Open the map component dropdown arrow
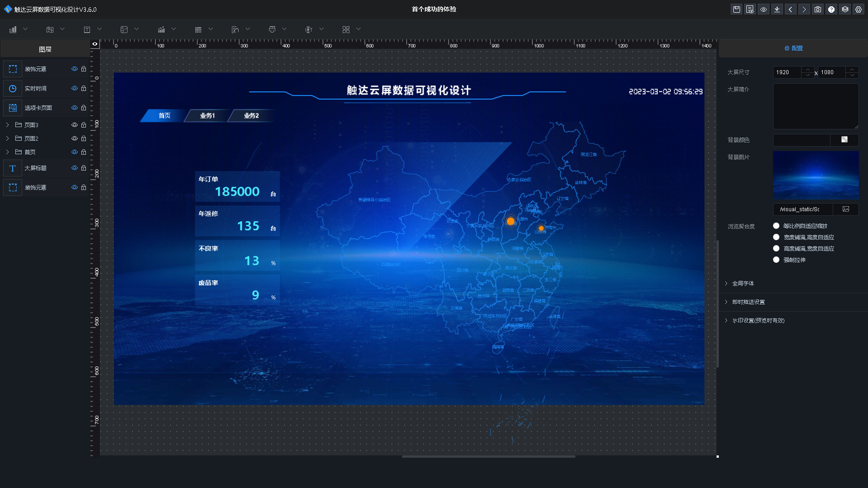The width and height of the screenshot is (868, 488). [62, 29]
